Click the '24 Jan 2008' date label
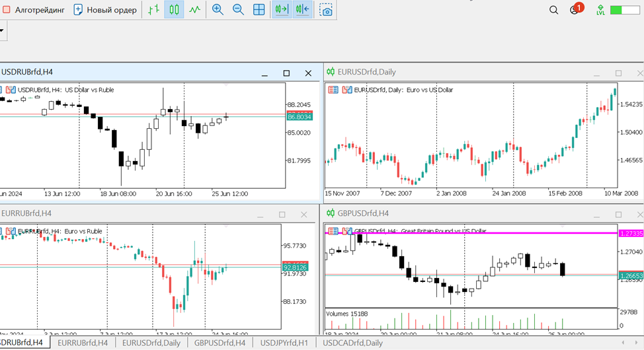The height and width of the screenshot is (350, 644). tap(509, 193)
